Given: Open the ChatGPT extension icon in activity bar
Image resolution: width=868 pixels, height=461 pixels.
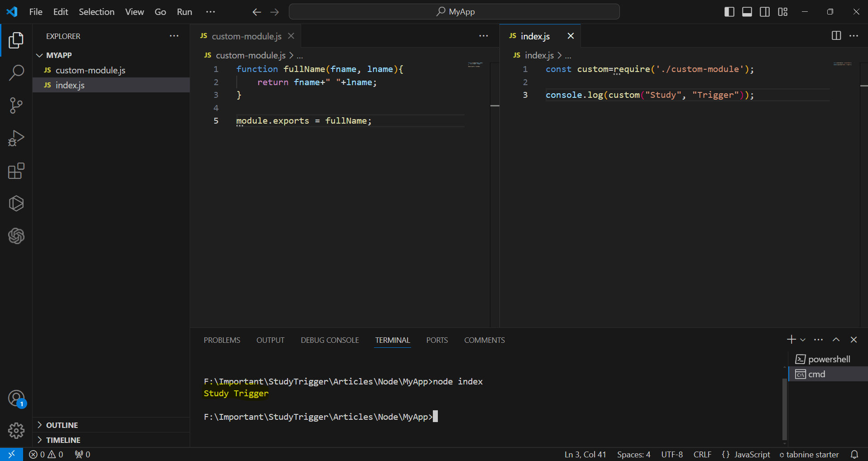Looking at the screenshot, I should click(x=16, y=236).
